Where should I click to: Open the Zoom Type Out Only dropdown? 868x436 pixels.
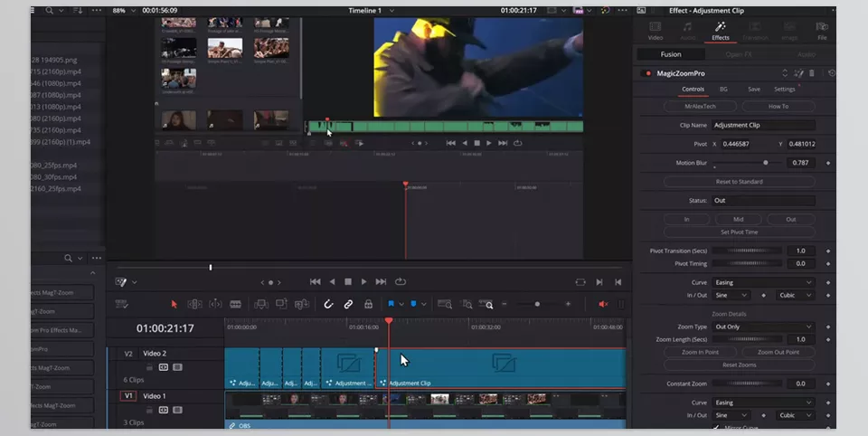(763, 327)
